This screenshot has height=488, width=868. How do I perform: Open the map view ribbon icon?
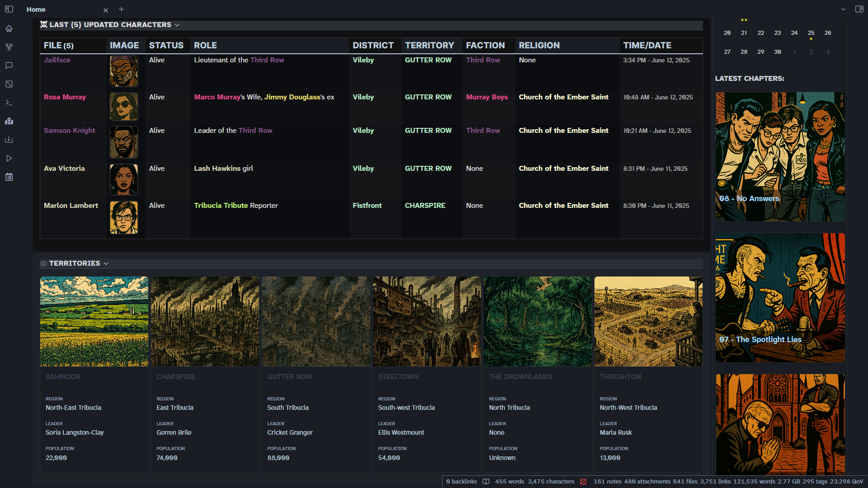point(9,121)
